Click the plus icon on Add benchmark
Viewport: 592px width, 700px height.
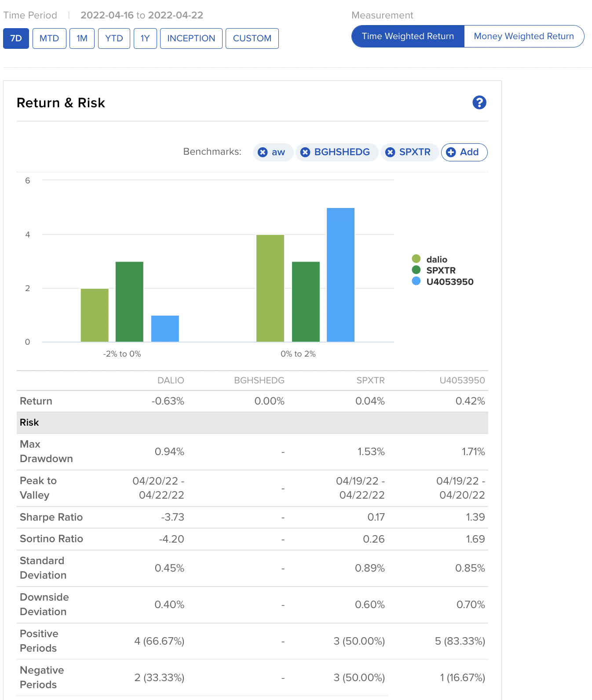pyautogui.click(x=451, y=152)
